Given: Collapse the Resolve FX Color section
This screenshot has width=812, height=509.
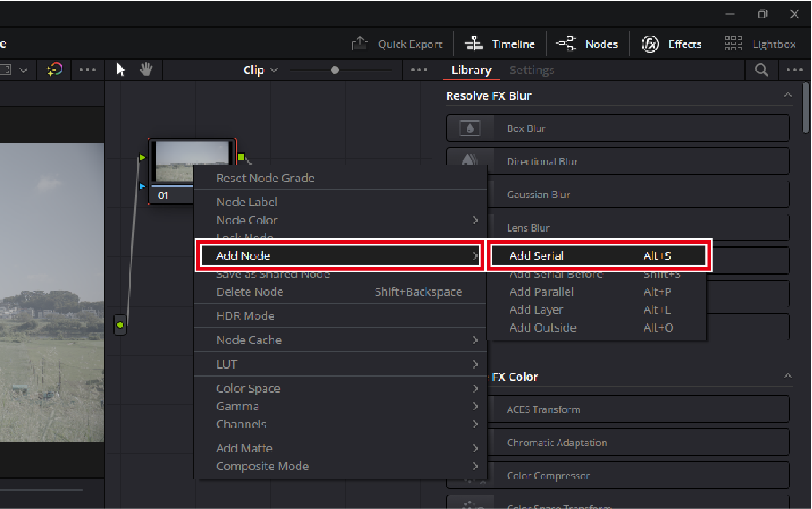Looking at the screenshot, I should click(788, 376).
